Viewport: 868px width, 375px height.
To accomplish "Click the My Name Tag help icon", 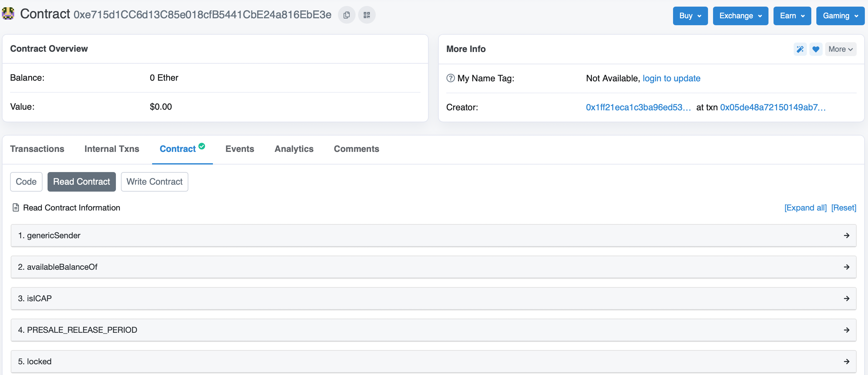I will coord(450,78).
